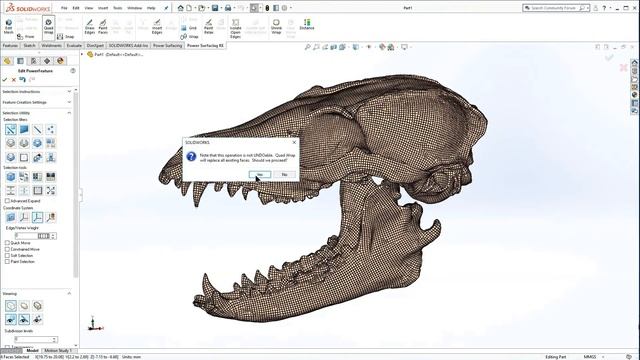Accept Edit PowerFeature with green checkmark
Viewport: 640px width, 360px height.
[x=5, y=80]
